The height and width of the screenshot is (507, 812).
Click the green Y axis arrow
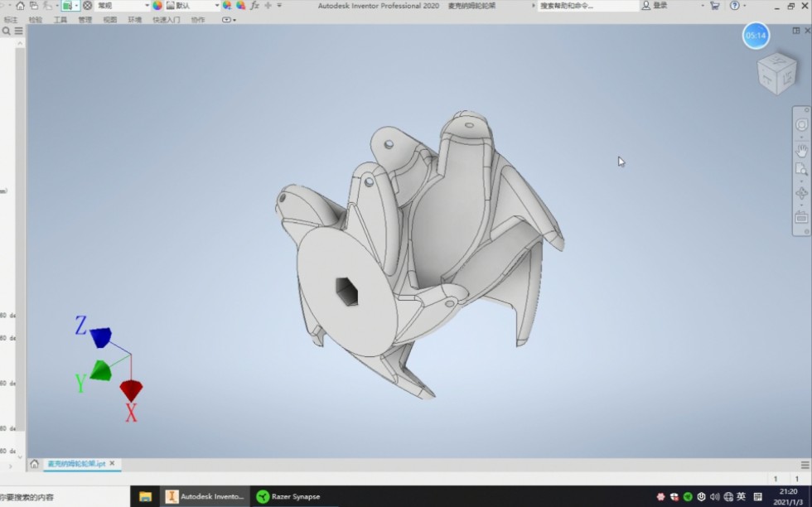pyautogui.click(x=101, y=371)
